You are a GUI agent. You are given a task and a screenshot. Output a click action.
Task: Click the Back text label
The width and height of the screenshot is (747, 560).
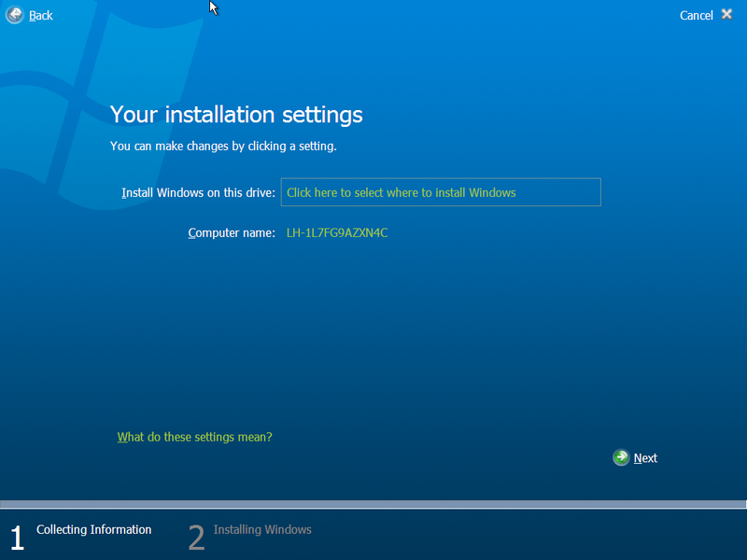40,16
